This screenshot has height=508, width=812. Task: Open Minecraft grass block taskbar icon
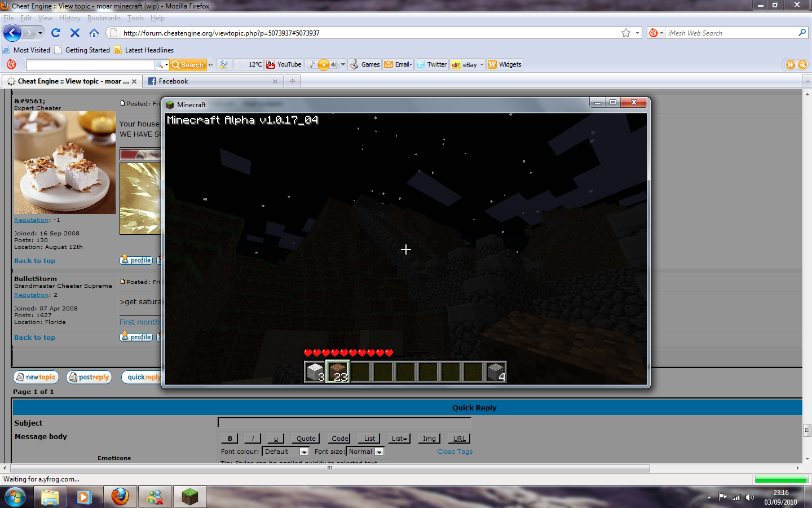190,497
